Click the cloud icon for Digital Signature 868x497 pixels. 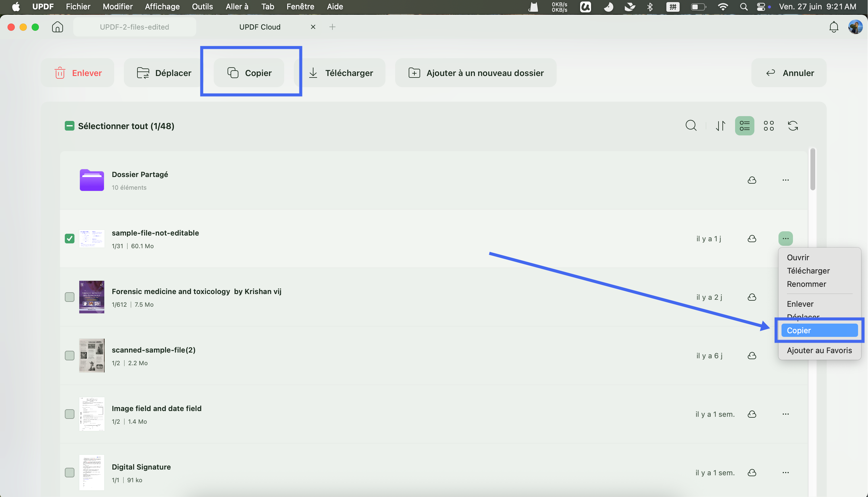click(752, 473)
